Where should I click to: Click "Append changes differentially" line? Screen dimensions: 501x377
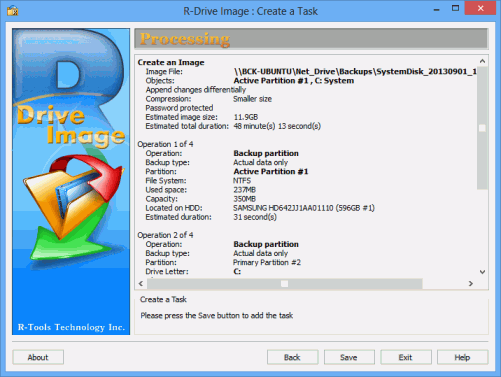(196, 90)
